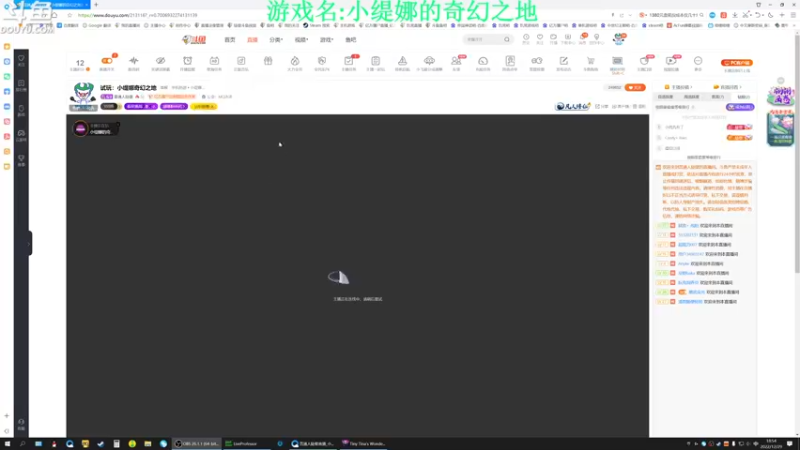800x450 pixels.
Task: Open the Windows Start menu
Action: point(7,444)
